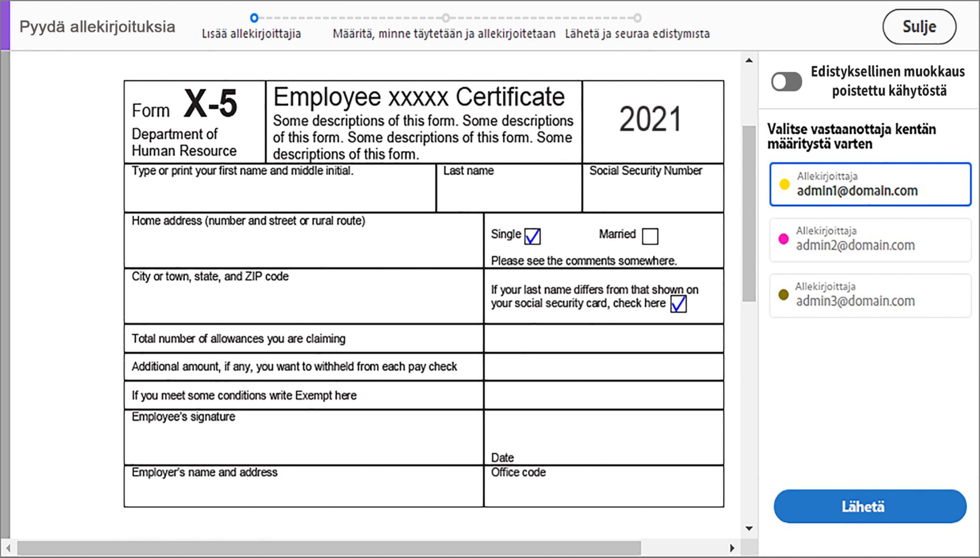This screenshot has height=558, width=980.
Task: Check the Married checkbox
Action: (x=650, y=236)
